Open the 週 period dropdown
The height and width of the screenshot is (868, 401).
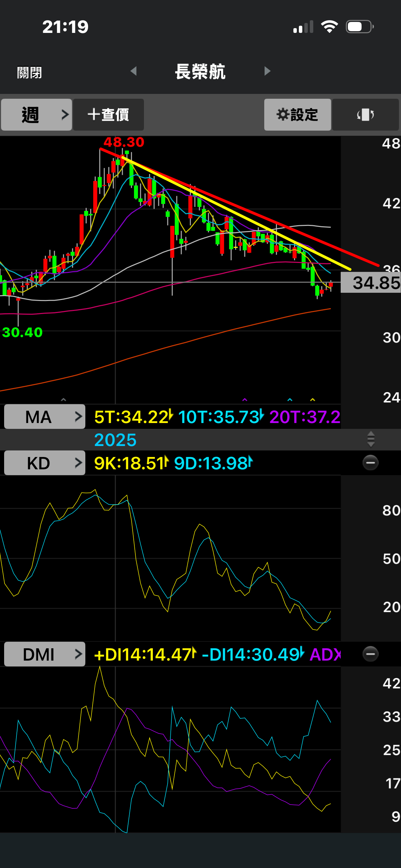[36, 114]
